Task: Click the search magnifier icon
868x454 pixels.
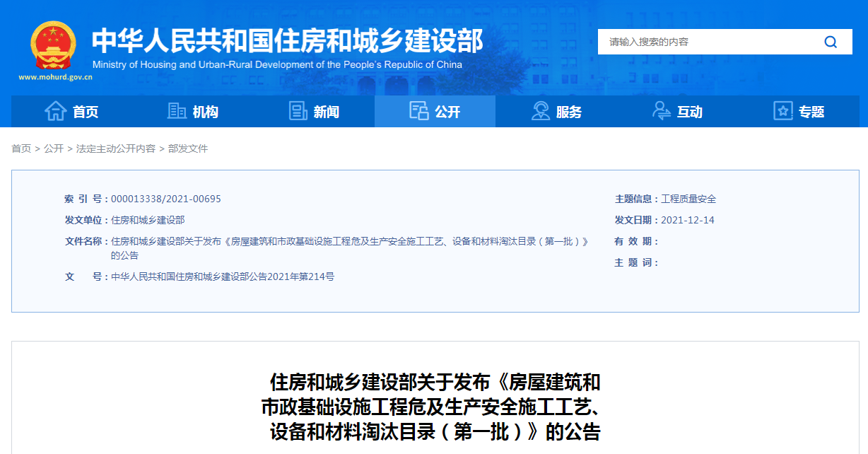Action: tap(831, 42)
